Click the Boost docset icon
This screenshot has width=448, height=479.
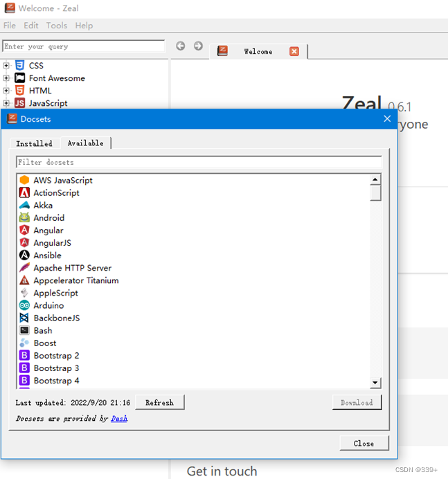click(24, 343)
